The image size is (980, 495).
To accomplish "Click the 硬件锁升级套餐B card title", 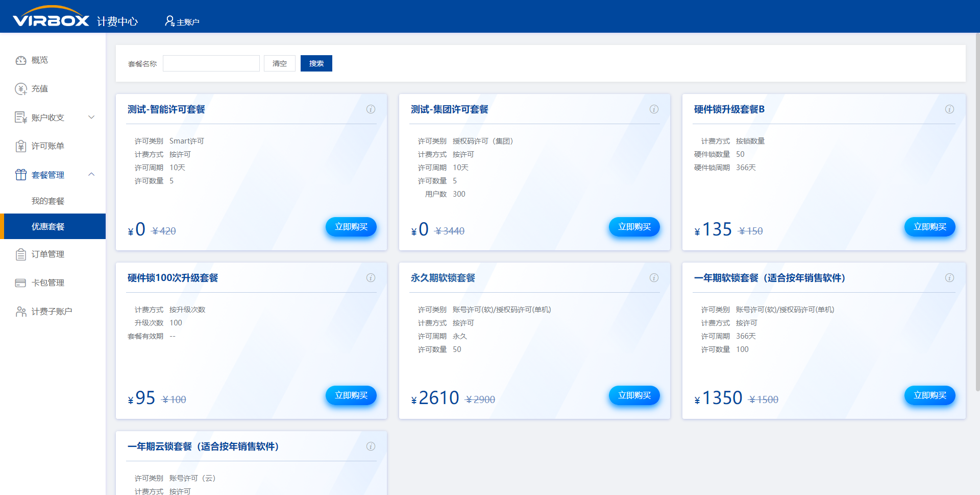I will (729, 109).
